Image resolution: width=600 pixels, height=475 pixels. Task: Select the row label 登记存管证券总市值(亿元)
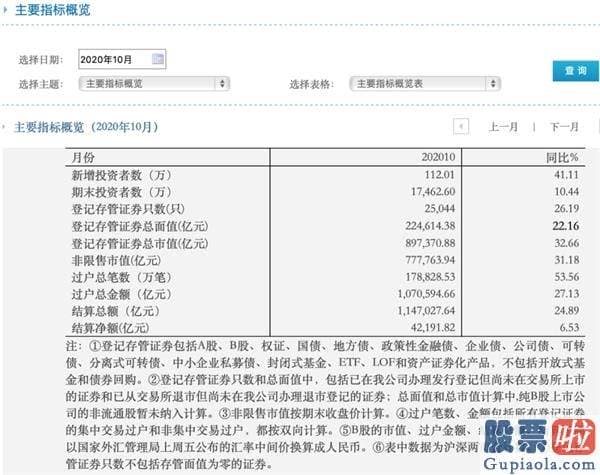(140, 243)
